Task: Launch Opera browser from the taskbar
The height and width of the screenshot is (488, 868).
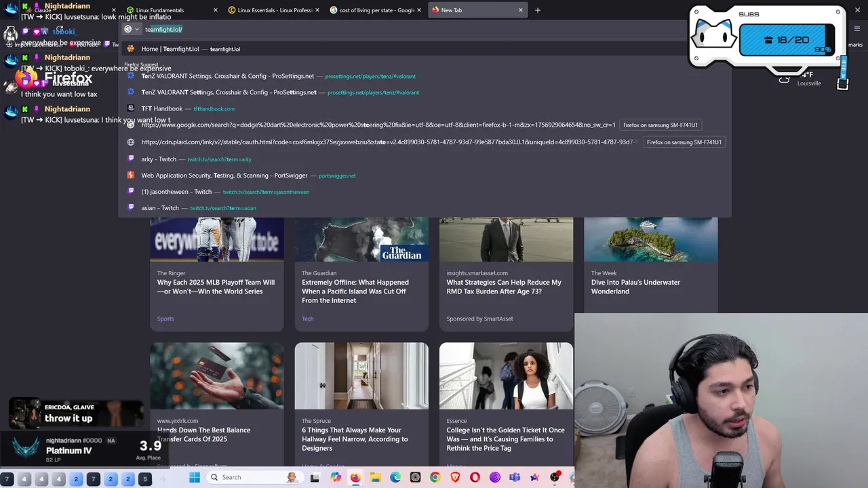Action: [x=475, y=477]
